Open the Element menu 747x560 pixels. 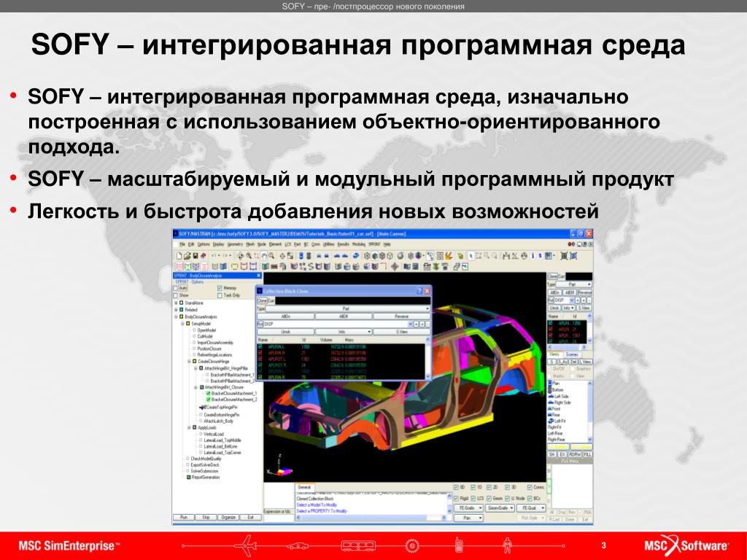click(275, 244)
